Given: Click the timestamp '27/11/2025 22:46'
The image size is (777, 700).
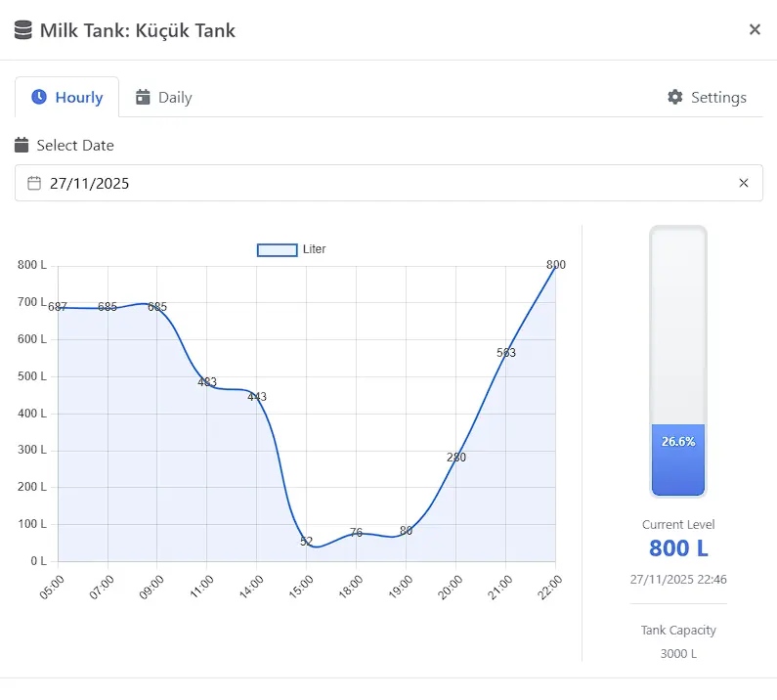Looking at the screenshot, I should point(678,579).
